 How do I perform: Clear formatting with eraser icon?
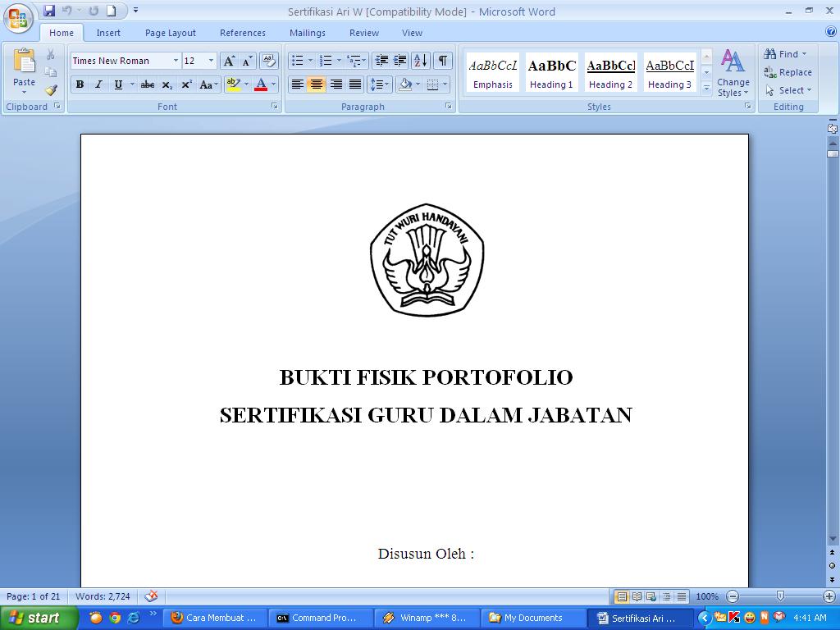click(269, 61)
